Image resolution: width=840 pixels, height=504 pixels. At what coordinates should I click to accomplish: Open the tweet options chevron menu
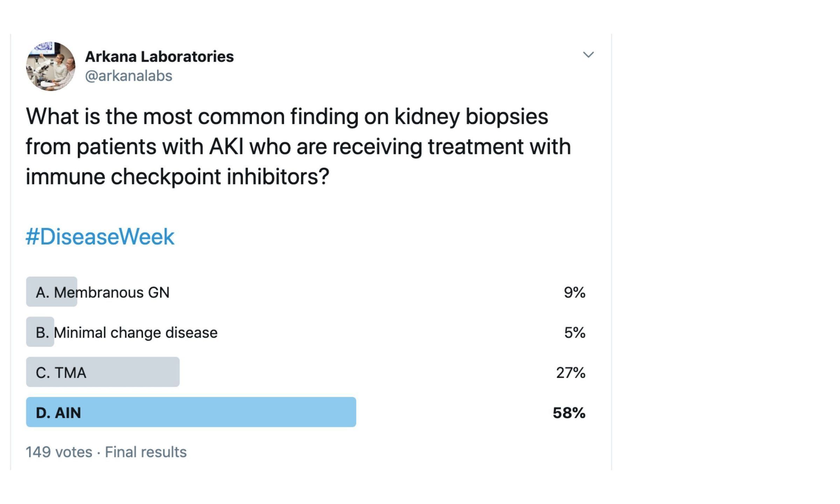point(588,55)
